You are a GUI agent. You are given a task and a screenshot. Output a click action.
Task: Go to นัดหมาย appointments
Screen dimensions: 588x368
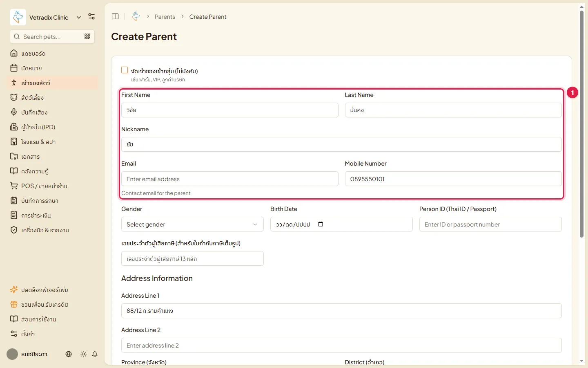pyautogui.click(x=52, y=68)
